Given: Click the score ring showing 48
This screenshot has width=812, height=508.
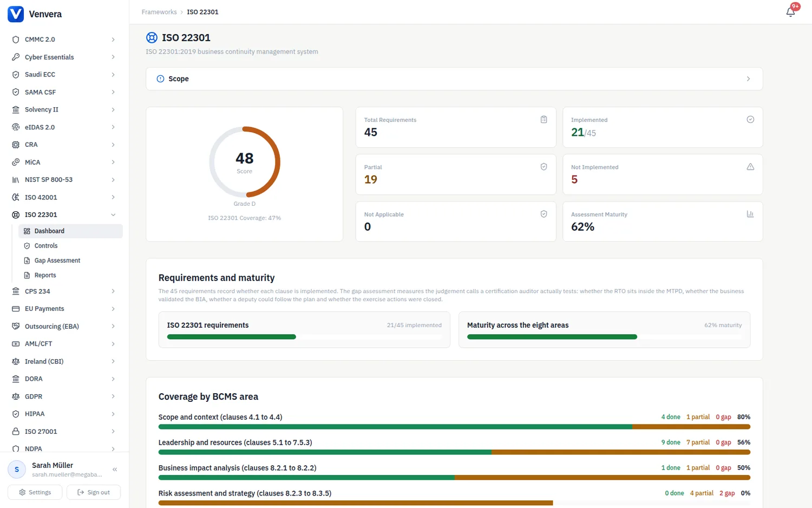Looking at the screenshot, I should pos(245,162).
